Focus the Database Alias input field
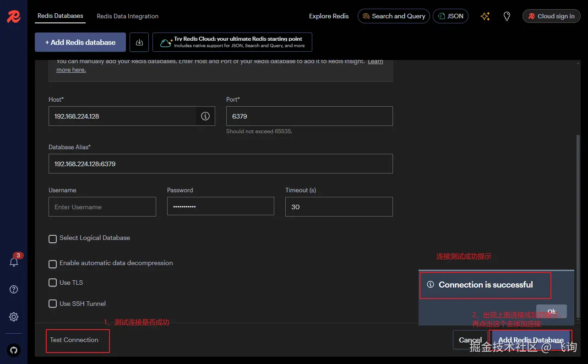The height and width of the screenshot is (364, 588). [x=221, y=164]
